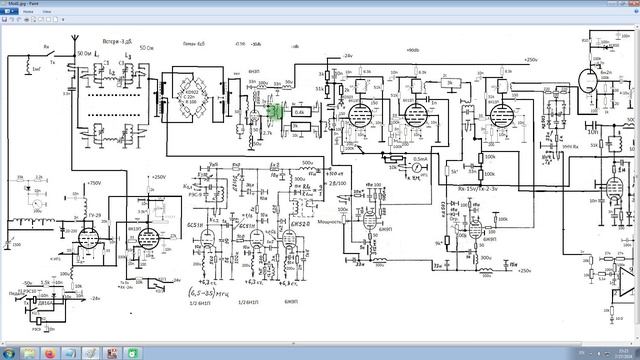Viewport: 640px width, 360px height.
Task: Click the horizontal scrollbar under the canvas
Action: [293, 344]
